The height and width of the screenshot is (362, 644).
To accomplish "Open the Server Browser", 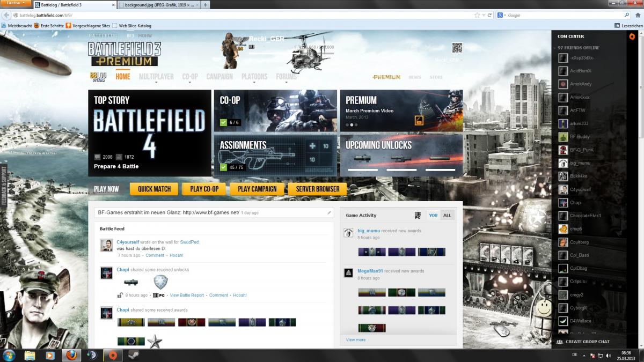I will [317, 189].
